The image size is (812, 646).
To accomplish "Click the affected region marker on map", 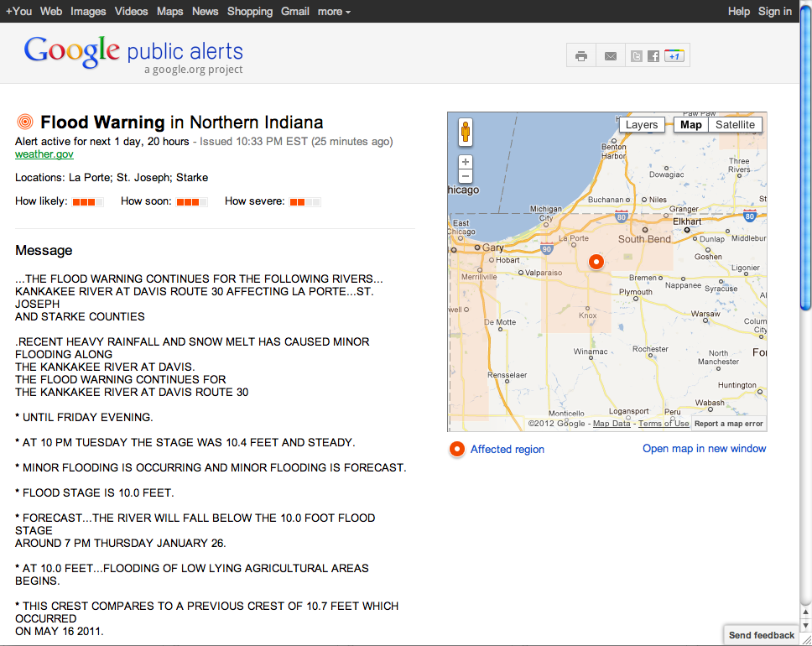I will 596,262.
